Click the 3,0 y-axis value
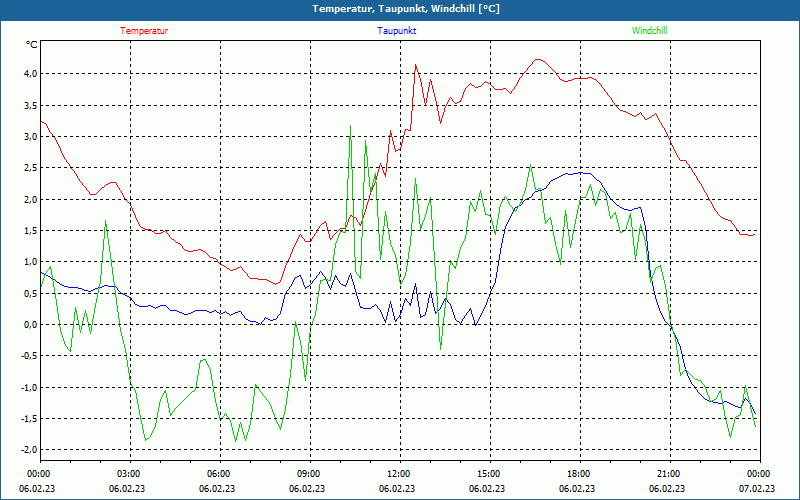 pos(31,136)
